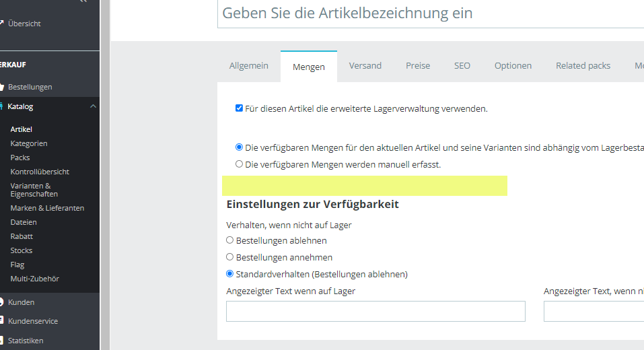Collapse the sidebar with the double-chevron icon

coord(83,1)
